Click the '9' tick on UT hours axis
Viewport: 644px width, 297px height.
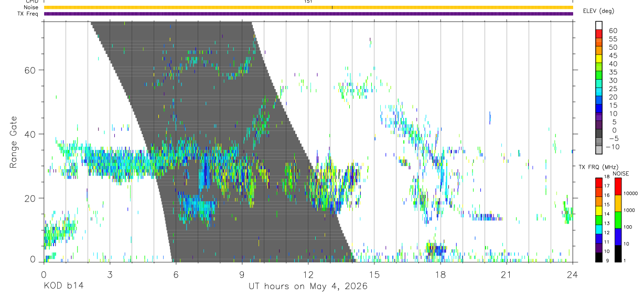(x=242, y=274)
